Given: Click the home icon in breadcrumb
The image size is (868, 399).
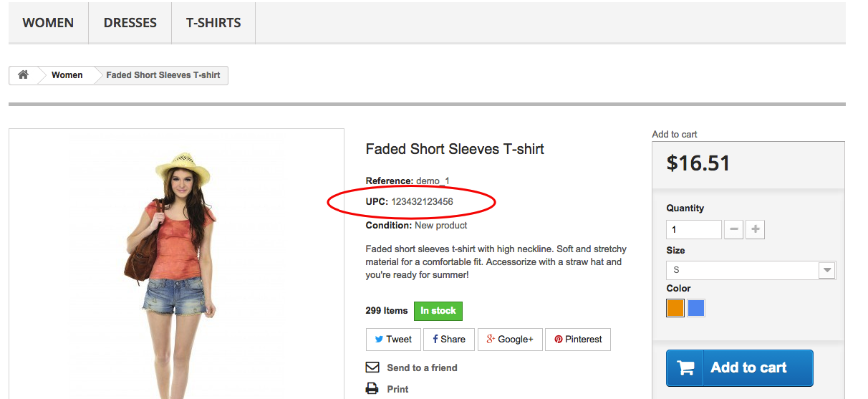Looking at the screenshot, I should coord(23,75).
